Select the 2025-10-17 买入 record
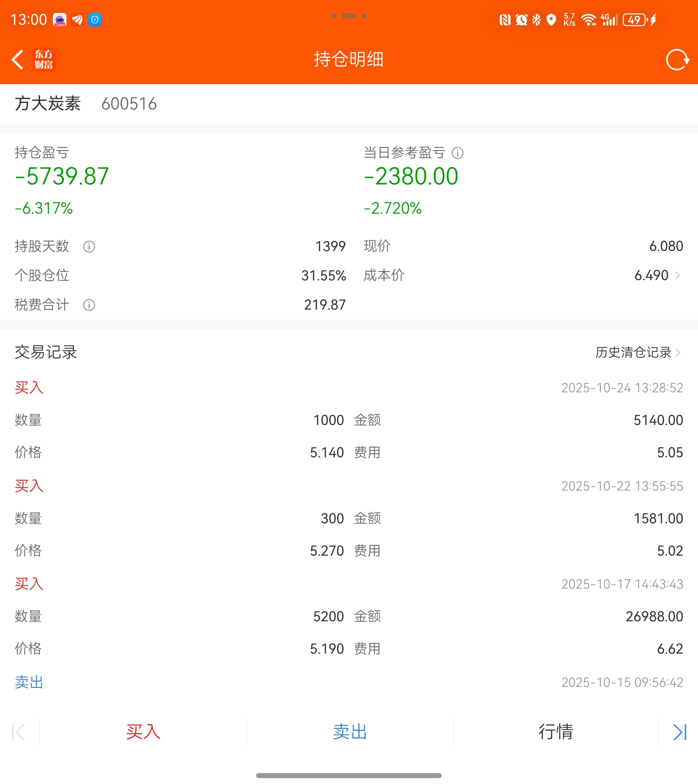 click(x=29, y=584)
